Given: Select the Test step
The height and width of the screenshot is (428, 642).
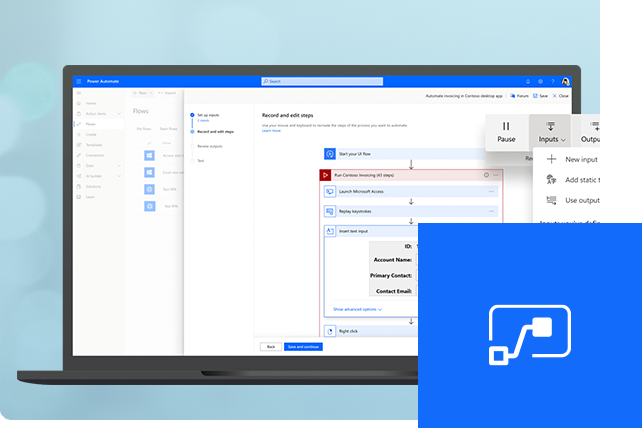Looking at the screenshot, I should click(201, 161).
